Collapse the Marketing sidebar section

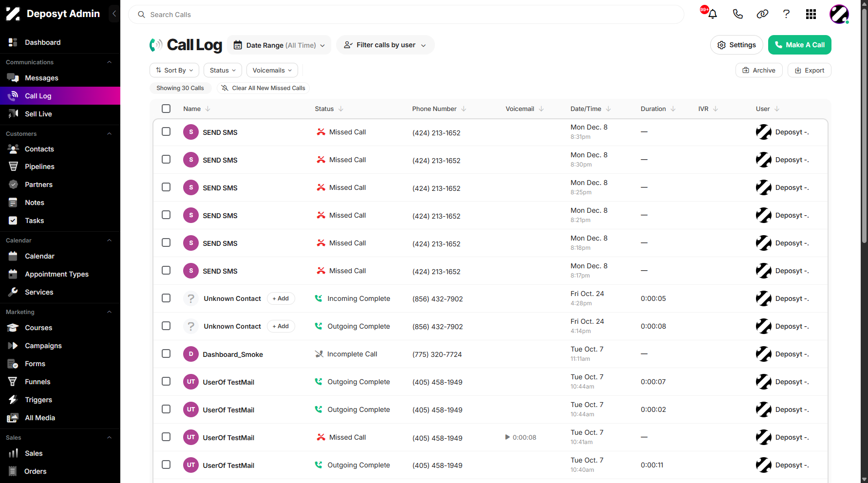(x=109, y=312)
